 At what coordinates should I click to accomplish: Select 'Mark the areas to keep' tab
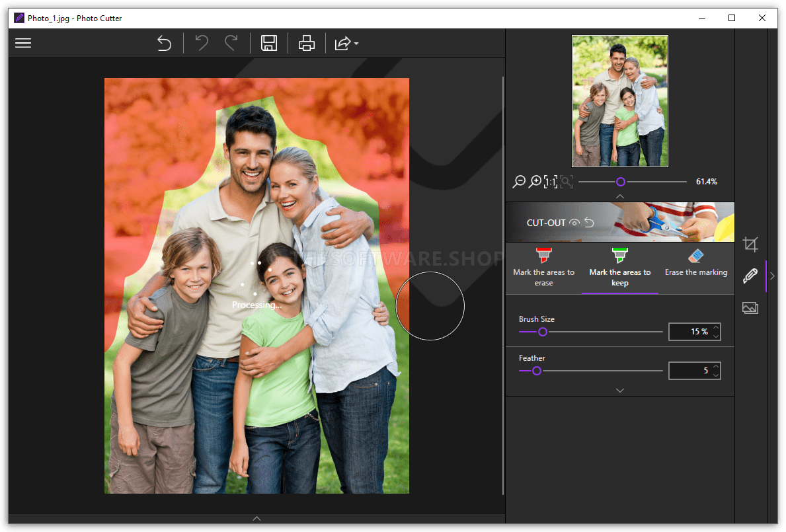coord(619,268)
